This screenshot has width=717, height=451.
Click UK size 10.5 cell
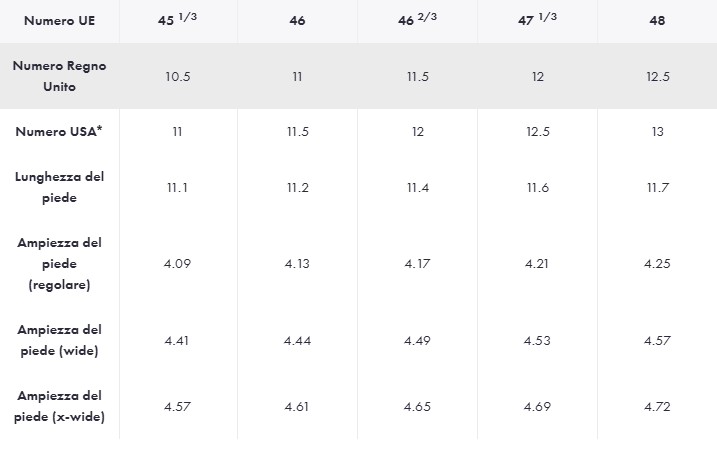178,77
